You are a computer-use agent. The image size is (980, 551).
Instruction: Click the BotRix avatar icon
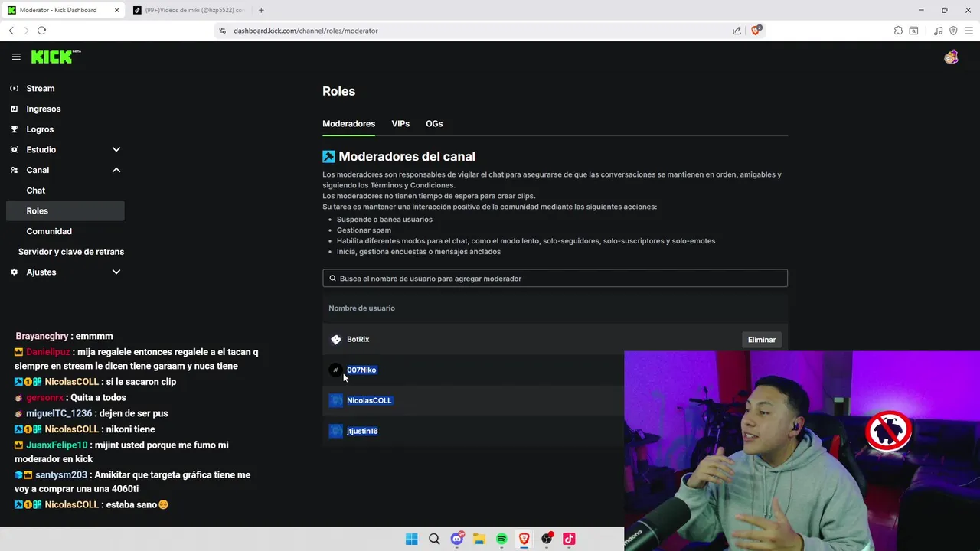pos(335,339)
